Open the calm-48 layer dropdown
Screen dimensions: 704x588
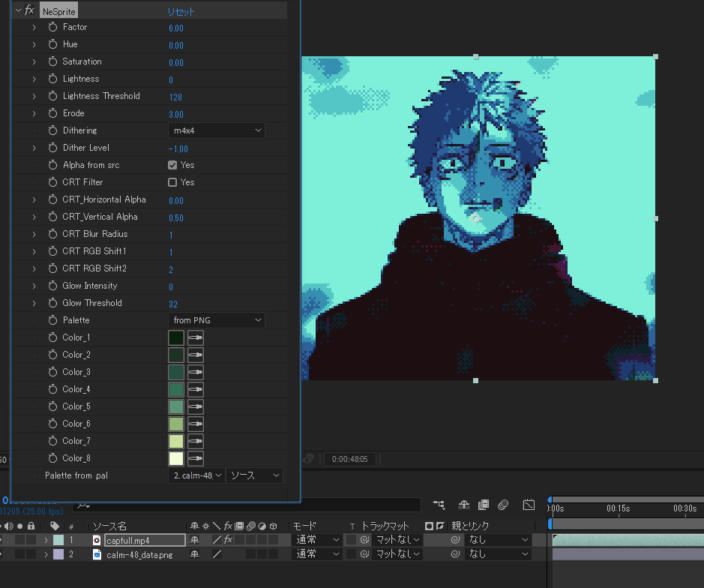tap(196, 475)
